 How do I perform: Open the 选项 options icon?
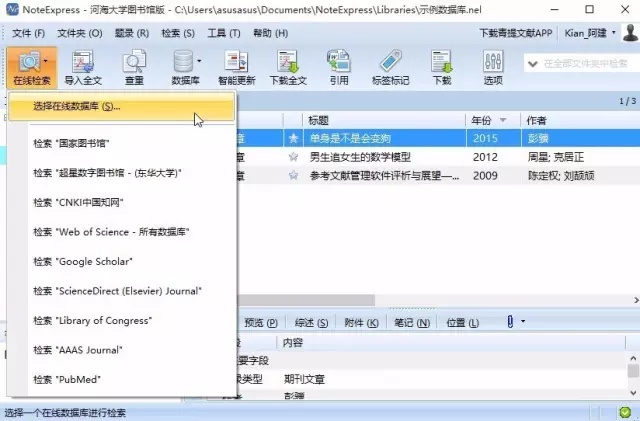coord(493,62)
